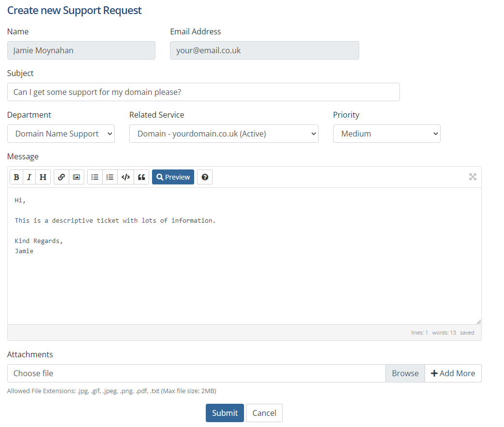Click the Allowed File Extensions note
The height and width of the screenshot is (427, 504).
pyautogui.click(x=111, y=391)
